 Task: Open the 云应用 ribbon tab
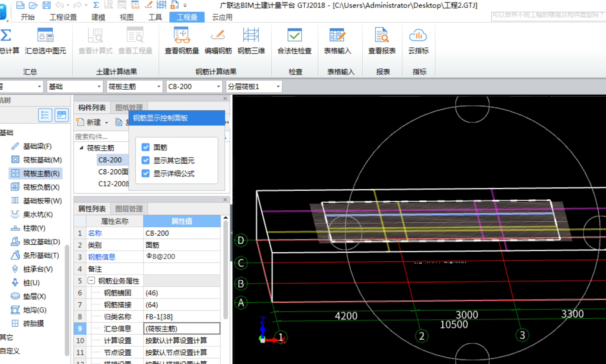point(222,17)
